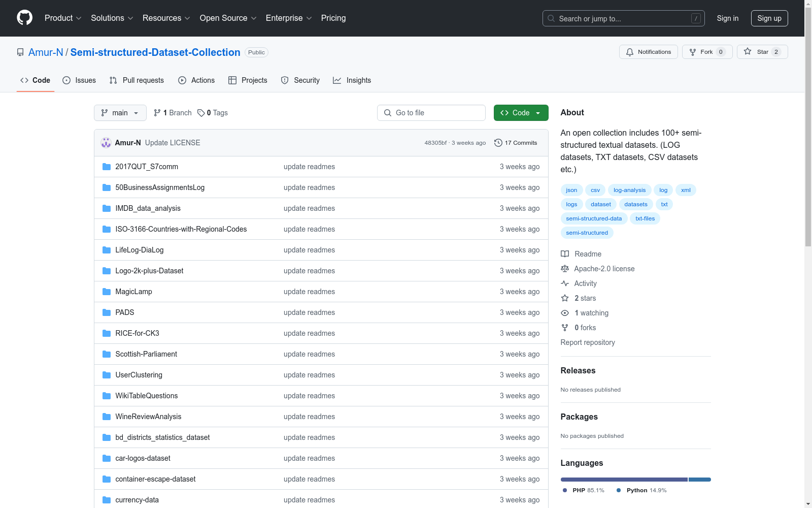
Task: Click Amur-N avatar in commit row
Action: coord(106,143)
